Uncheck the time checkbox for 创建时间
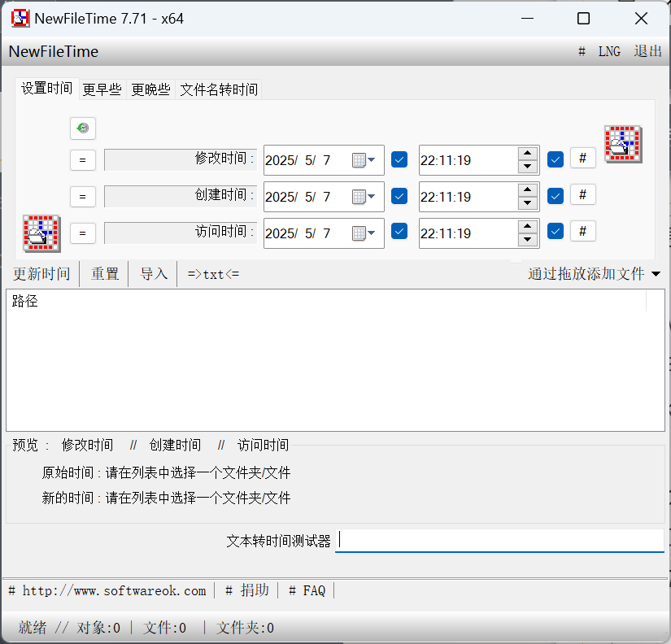This screenshot has width=671, height=644. [x=555, y=194]
